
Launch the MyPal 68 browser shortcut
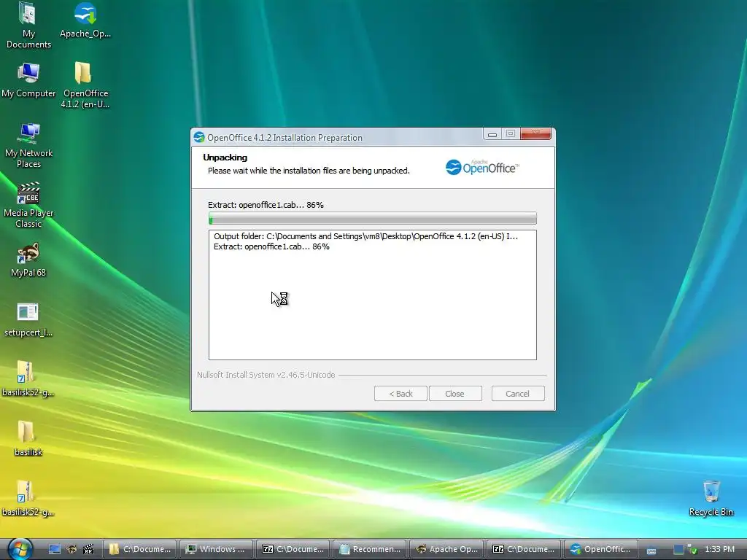(x=28, y=260)
